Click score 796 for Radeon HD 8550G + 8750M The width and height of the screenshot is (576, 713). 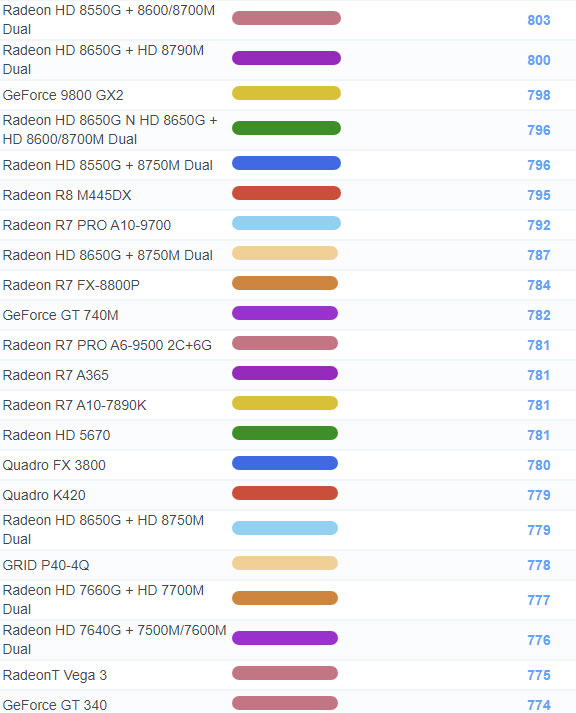pyautogui.click(x=539, y=165)
